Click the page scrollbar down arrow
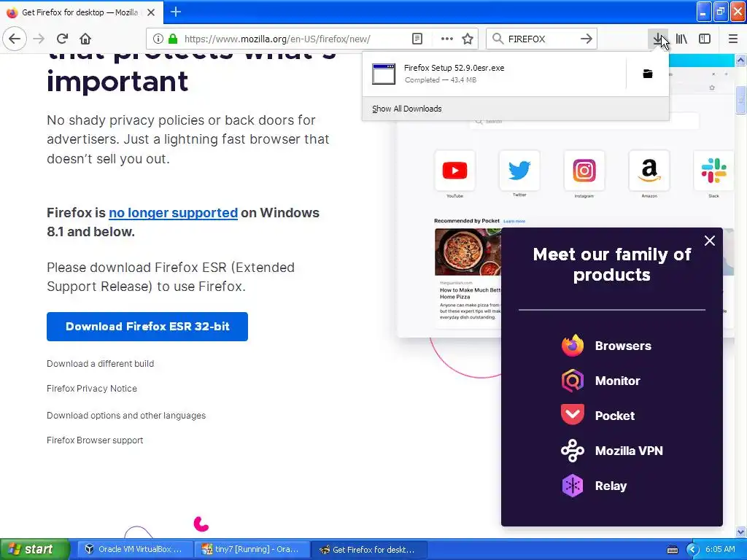 pyautogui.click(x=741, y=532)
